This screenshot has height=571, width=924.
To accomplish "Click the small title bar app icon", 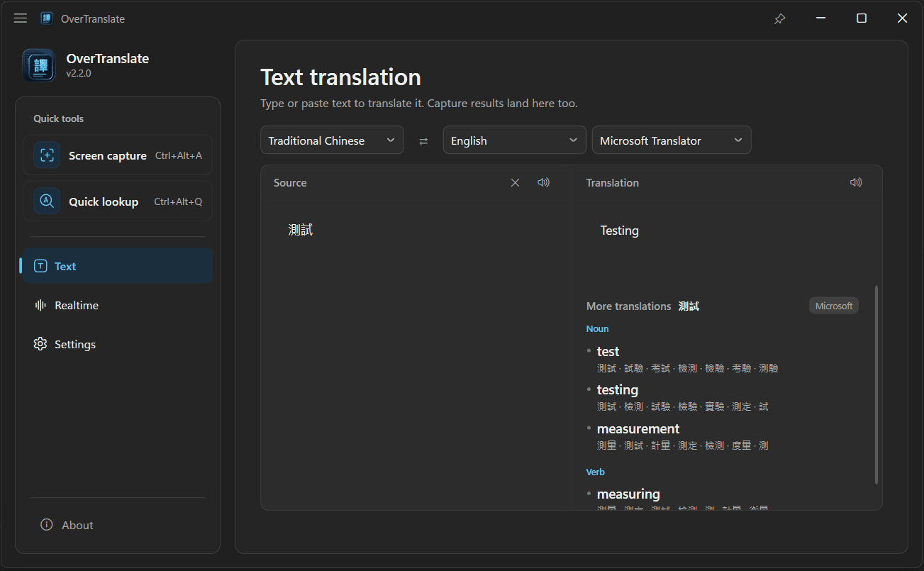I will coord(46,18).
